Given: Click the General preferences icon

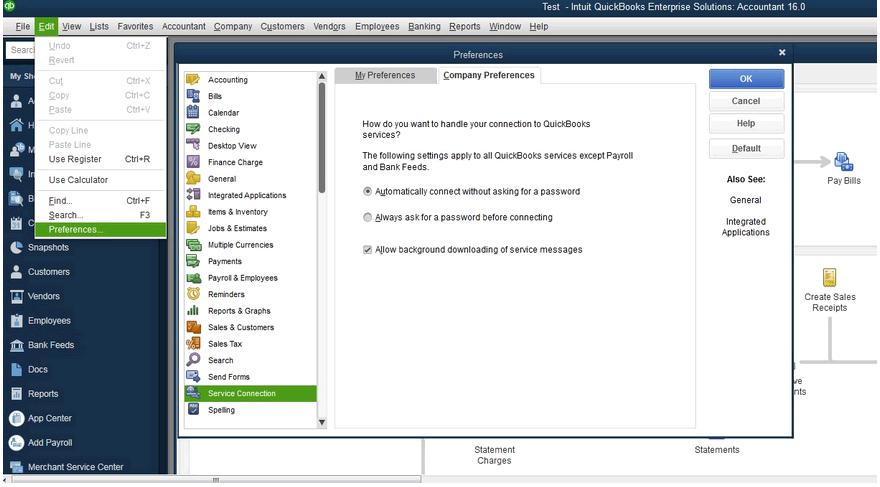Looking at the screenshot, I should [x=193, y=178].
